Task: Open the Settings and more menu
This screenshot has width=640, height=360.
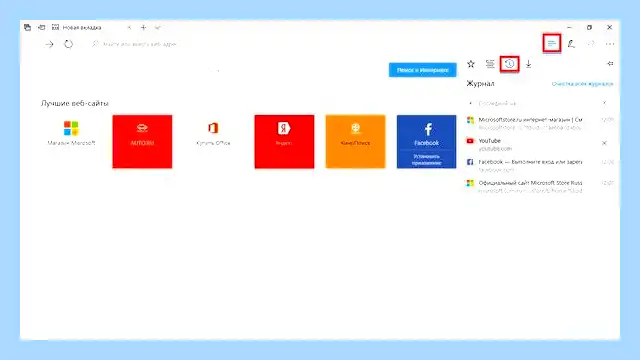Action: click(x=610, y=44)
